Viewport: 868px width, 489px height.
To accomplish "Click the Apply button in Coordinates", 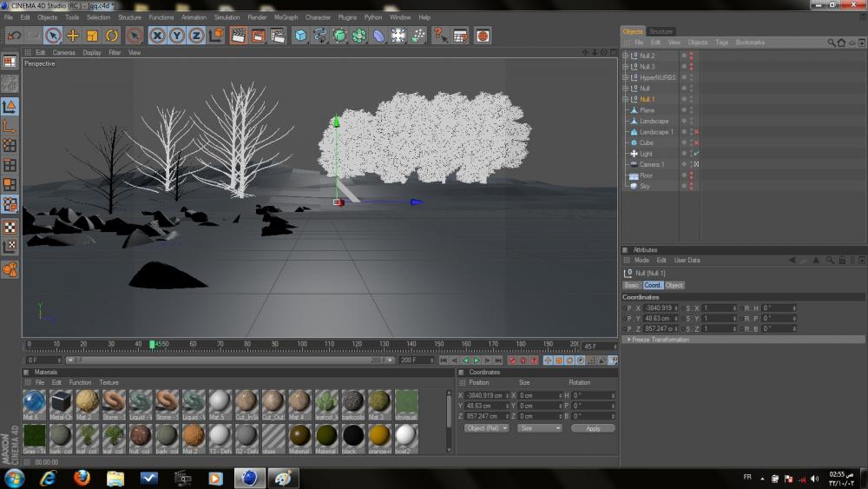I will (593, 428).
